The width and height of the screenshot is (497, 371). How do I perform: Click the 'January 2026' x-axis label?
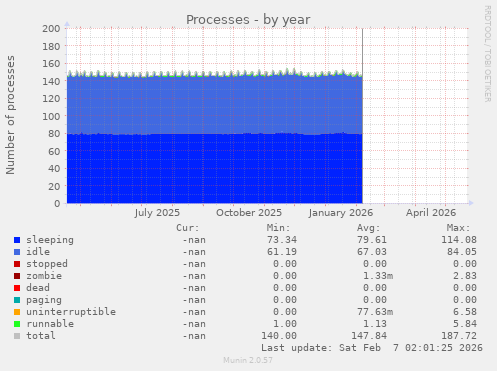click(341, 213)
